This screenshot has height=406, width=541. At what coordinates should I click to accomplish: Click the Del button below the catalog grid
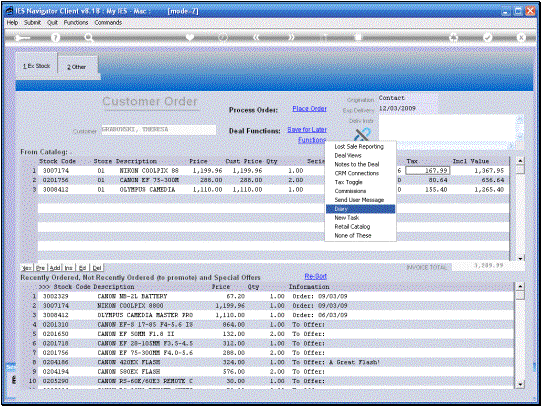pos(97,268)
